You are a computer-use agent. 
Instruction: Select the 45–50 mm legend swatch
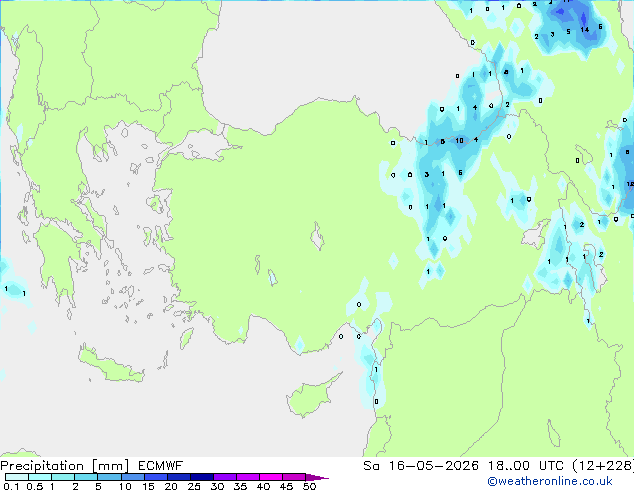click(294, 477)
